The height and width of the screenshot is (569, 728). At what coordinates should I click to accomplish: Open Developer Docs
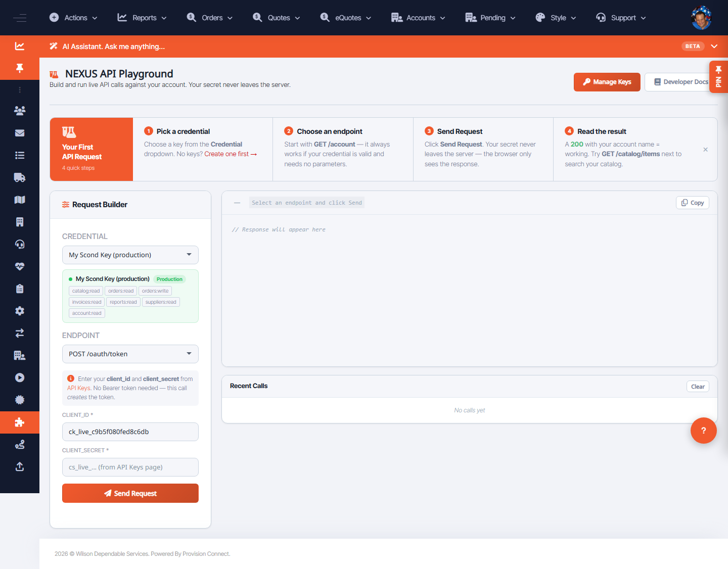[680, 82]
